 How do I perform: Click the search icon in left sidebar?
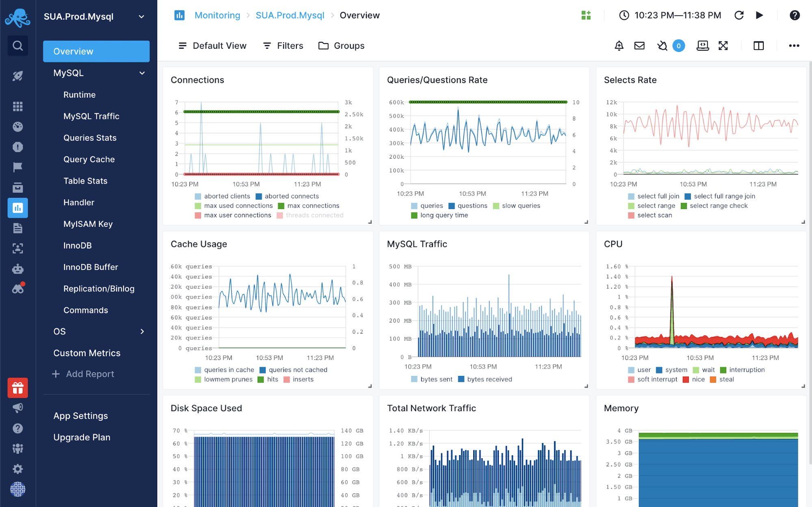17,45
